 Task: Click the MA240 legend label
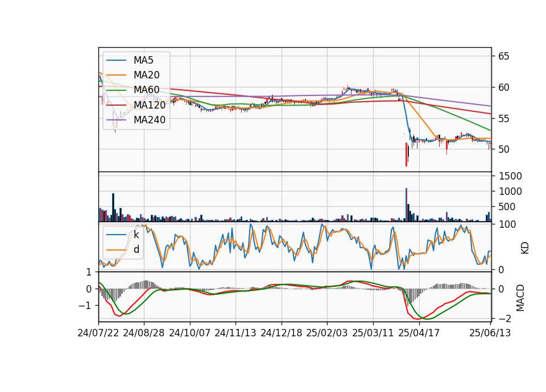(150, 120)
